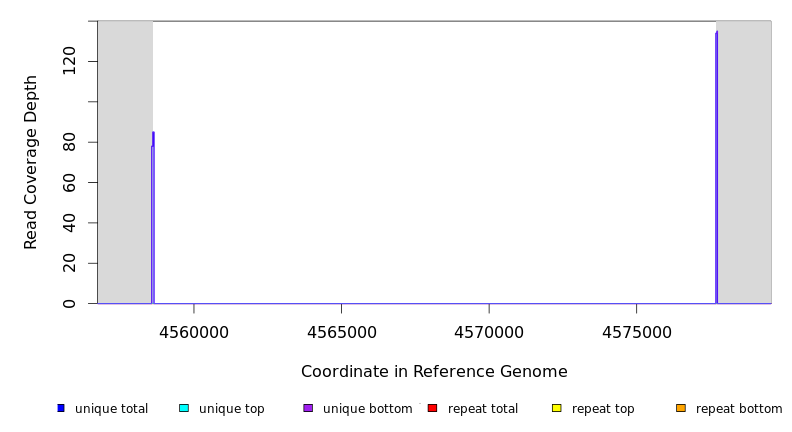Click the yellow repeat top legend swatch
Viewport: 792px width, 432px height.
(x=557, y=408)
